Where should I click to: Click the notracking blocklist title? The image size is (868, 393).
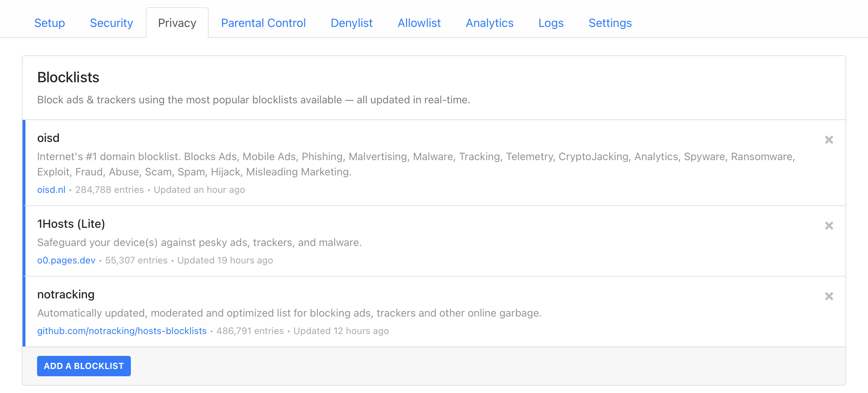click(x=66, y=294)
